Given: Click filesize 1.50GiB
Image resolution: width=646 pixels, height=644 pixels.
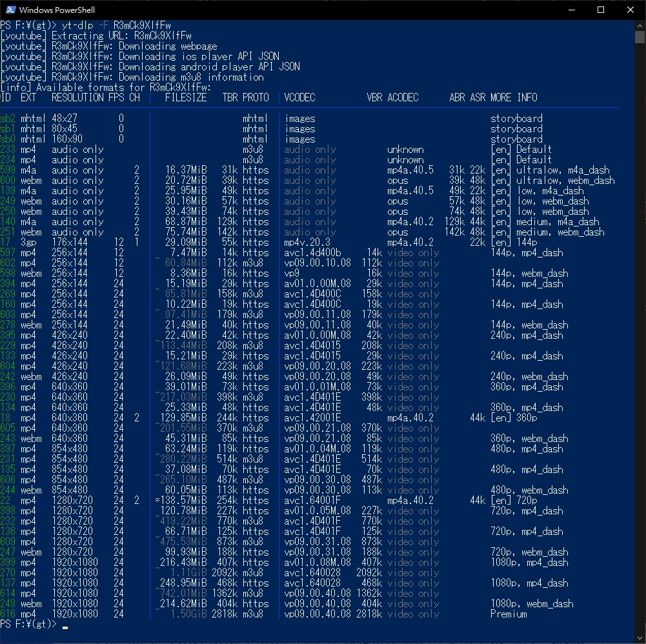Looking at the screenshot, I should point(188,614).
